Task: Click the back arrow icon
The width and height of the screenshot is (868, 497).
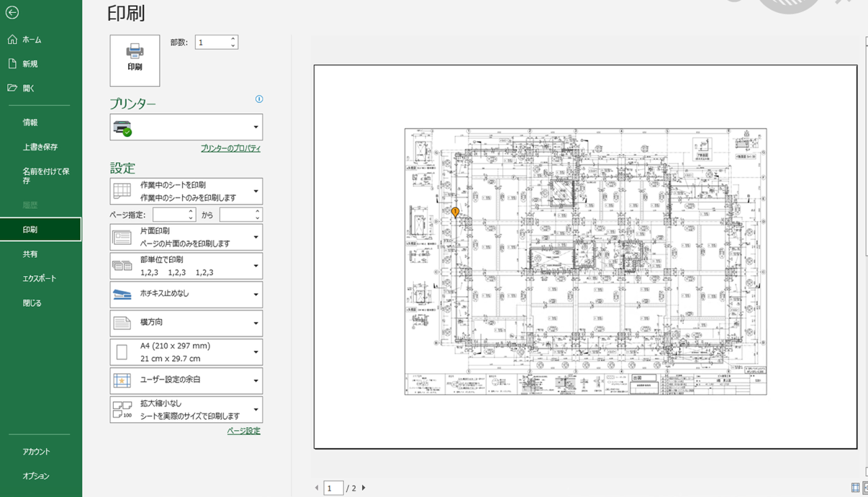Action: 12,13
